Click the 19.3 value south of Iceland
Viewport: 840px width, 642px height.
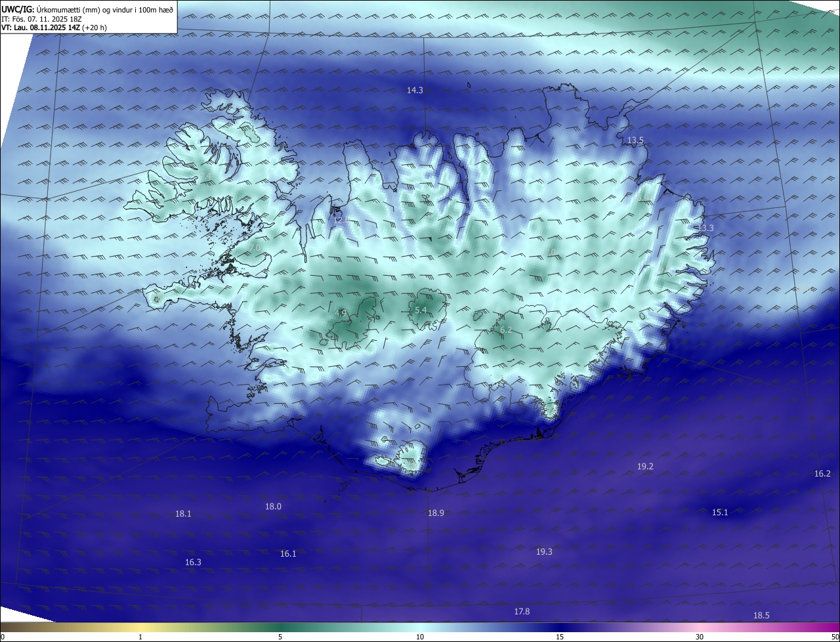pos(544,552)
